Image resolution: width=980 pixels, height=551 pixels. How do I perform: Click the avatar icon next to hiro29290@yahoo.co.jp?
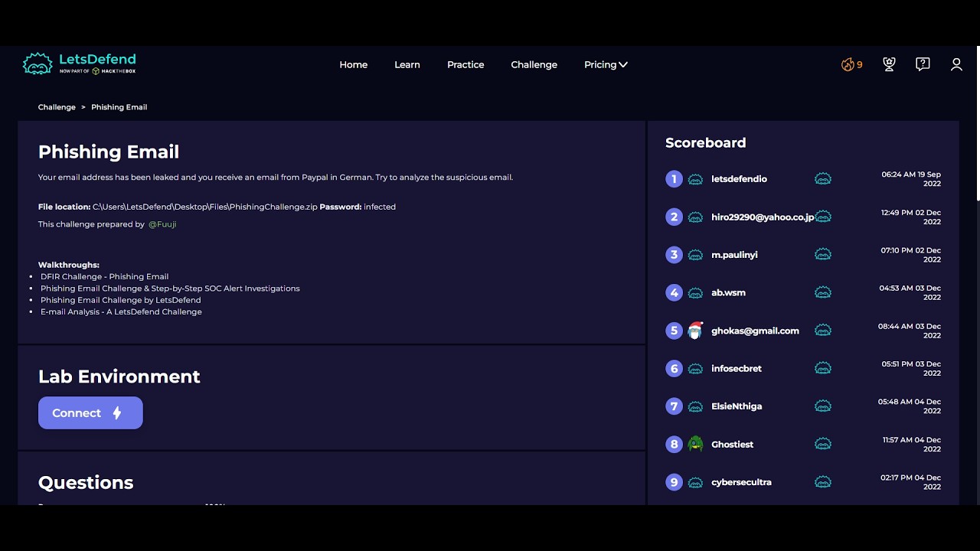click(695, 217)
